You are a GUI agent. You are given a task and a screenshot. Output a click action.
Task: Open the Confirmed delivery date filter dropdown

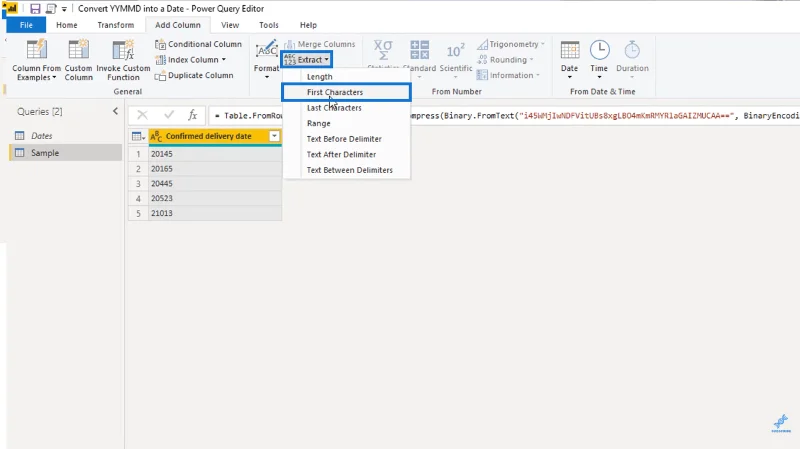pyautogui.click(x=274, y=136)
